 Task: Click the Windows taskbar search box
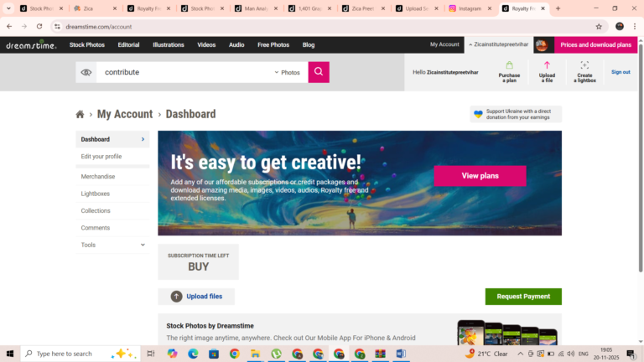[80, 354]
